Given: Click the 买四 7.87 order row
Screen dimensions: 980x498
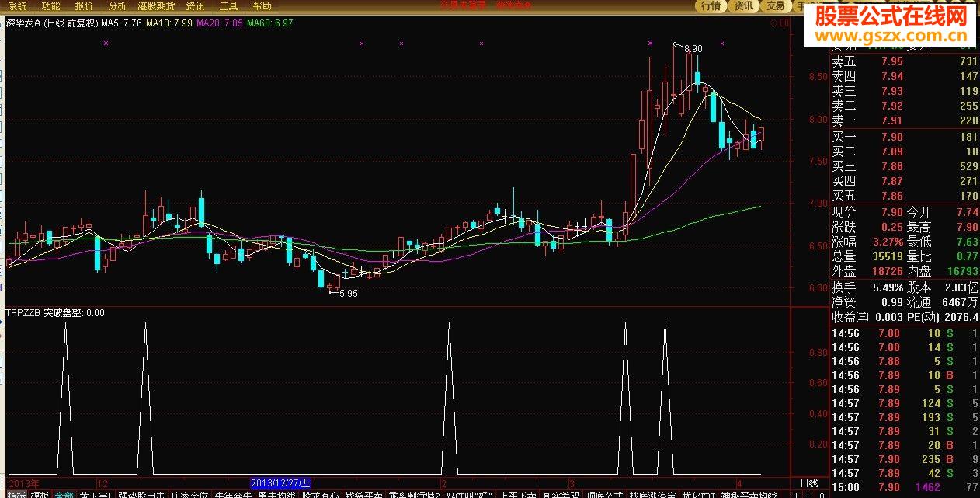Looking at the screenshot, I should (x=905, y=181).
